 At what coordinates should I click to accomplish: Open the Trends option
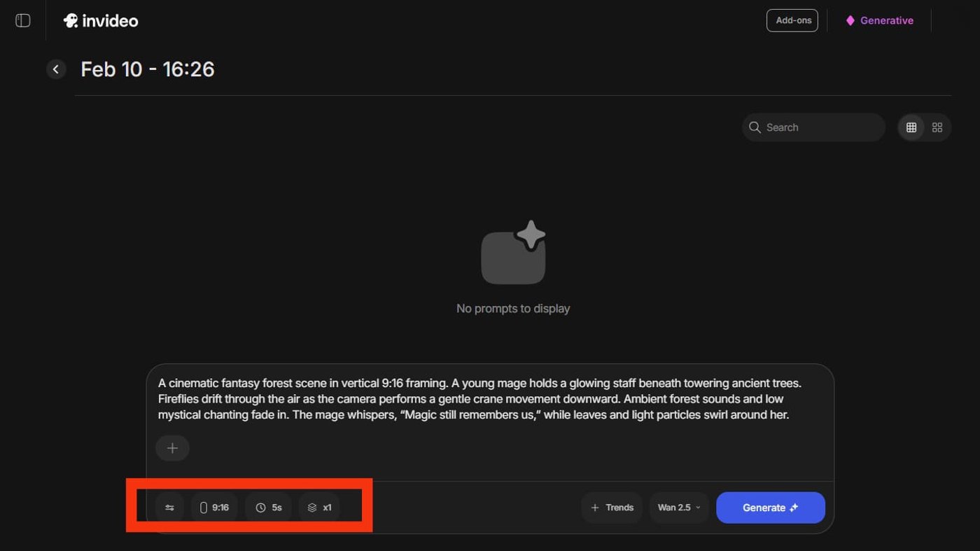tap(612, 508)
